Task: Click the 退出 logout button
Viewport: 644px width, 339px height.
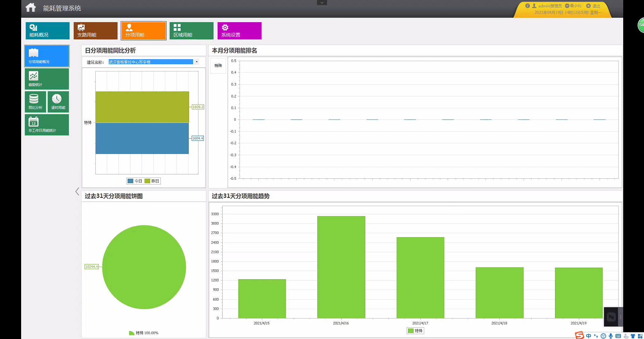Action: 594,6
